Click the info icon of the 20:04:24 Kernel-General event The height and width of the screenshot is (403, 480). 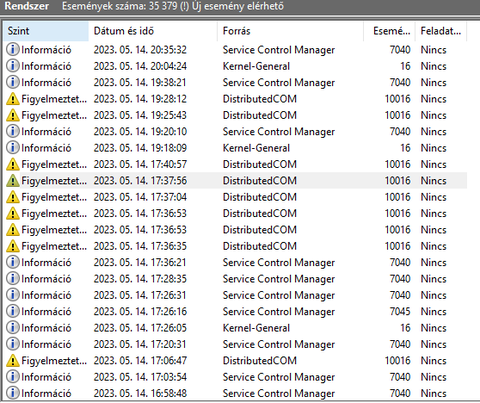[13, 66]
